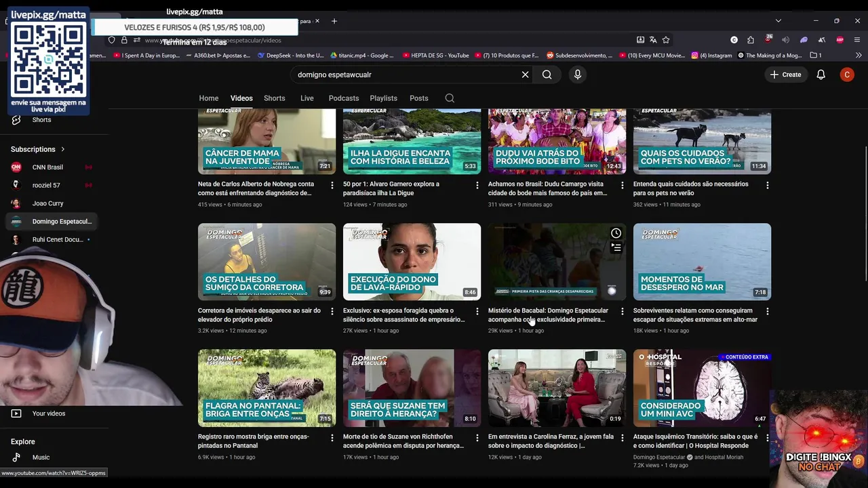Screen dimensions: 868x488
Task: Open options menu for Neta de Carlos Alberto video
Action: (332, 185)
